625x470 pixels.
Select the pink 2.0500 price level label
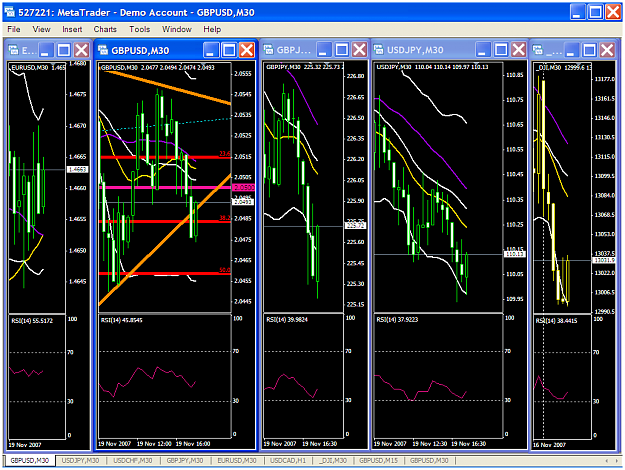point(243,187)
